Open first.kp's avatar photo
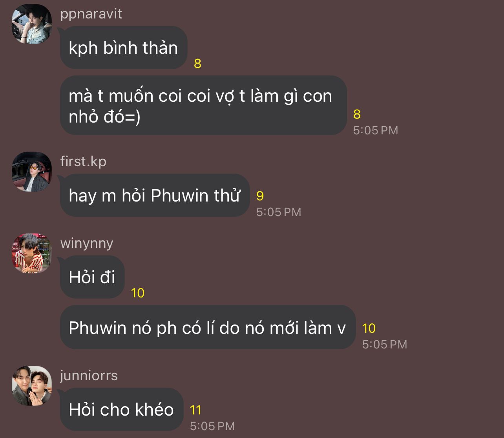Viewport: 504px width, 438px height. point(32,172)
